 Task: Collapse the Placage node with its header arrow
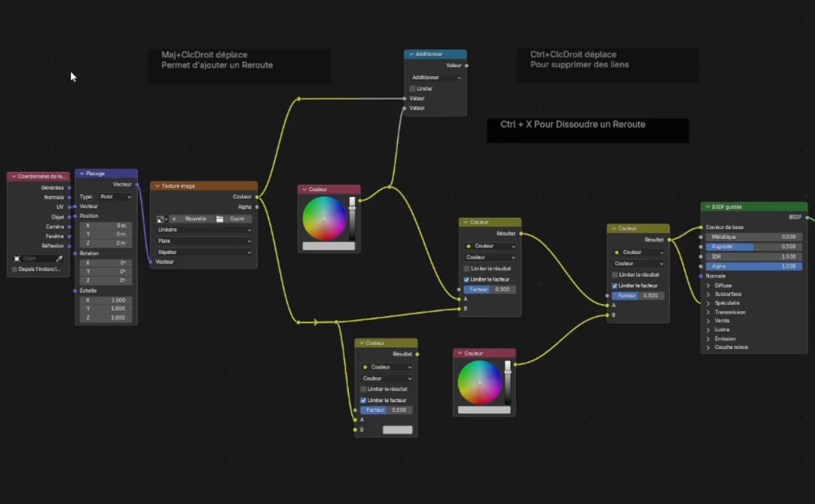point(82,173)
